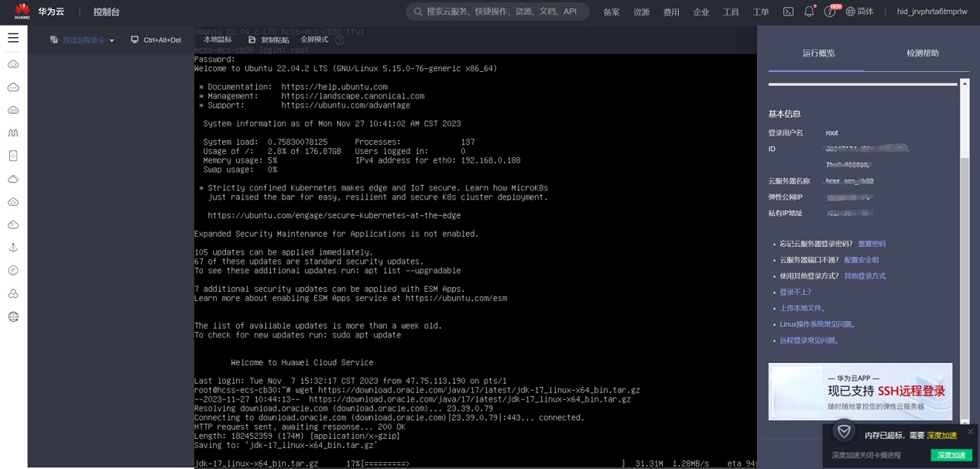Switch to 检测帮助 tab
The width and height of the screenshot is (980, 469).
[923, 53]
